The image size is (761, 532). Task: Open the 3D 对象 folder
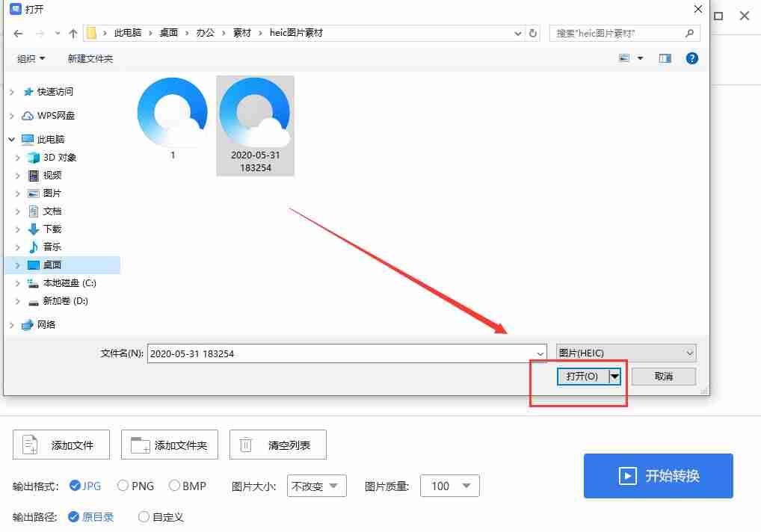click(60, 157)
